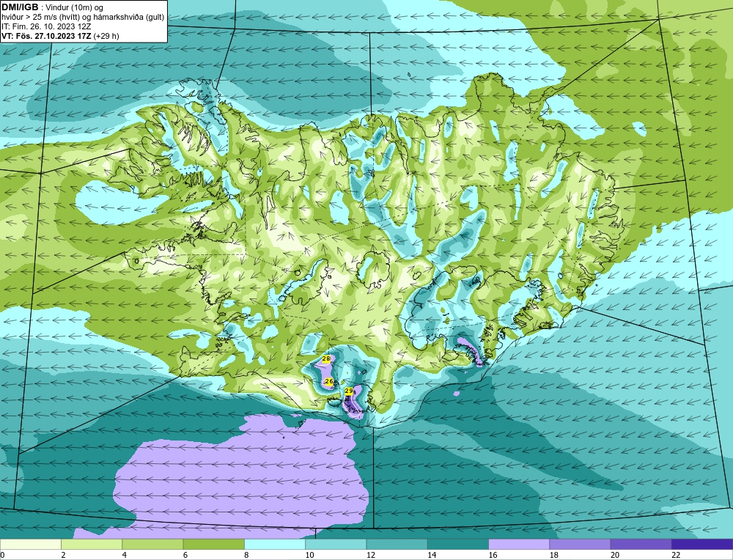Click the legend scale value 12
Image resolution: width=733 pixels, height=560 pixels.
(370, 555)
